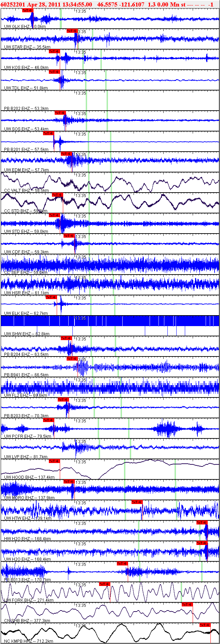Viewport: 220px width, 644px height.
Task: Select the UW HOOD BHZ red pick marker
Action: pyautogui.click(x=54, y=461)
